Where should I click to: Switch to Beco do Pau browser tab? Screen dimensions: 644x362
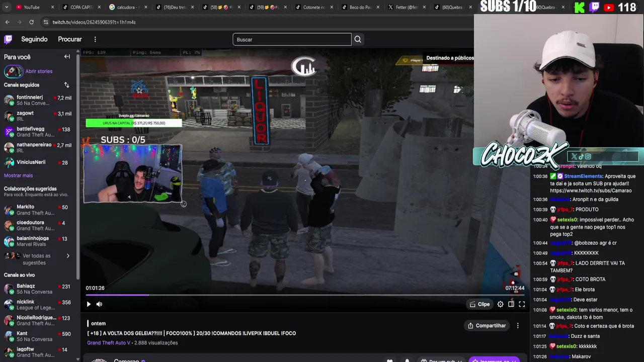(360, 7)
